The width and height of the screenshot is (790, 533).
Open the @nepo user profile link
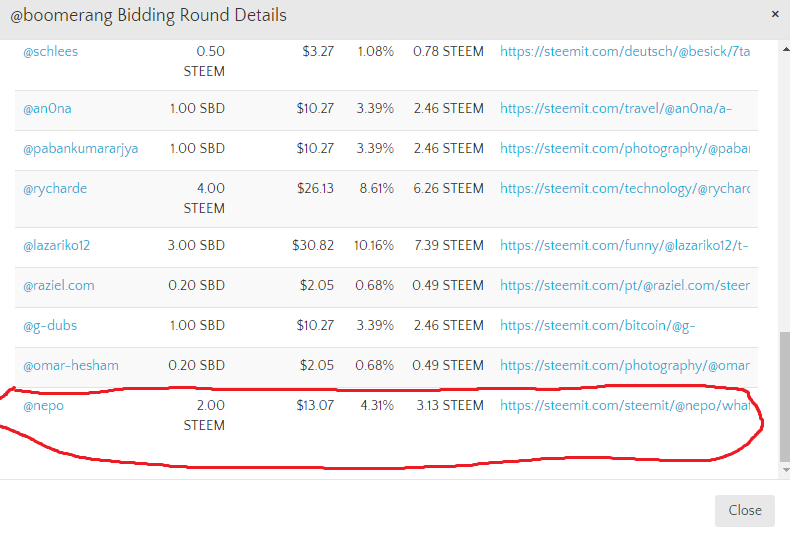pos(43,405)
